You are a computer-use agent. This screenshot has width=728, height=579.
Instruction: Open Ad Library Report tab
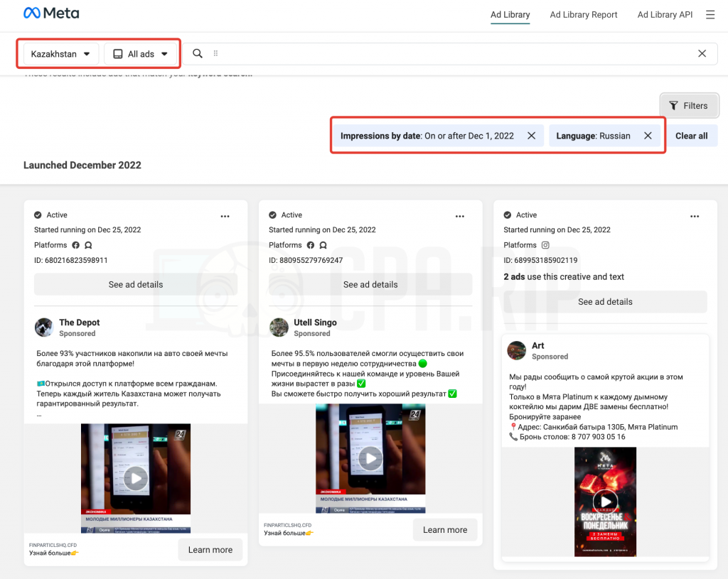[x=583, y=15]
